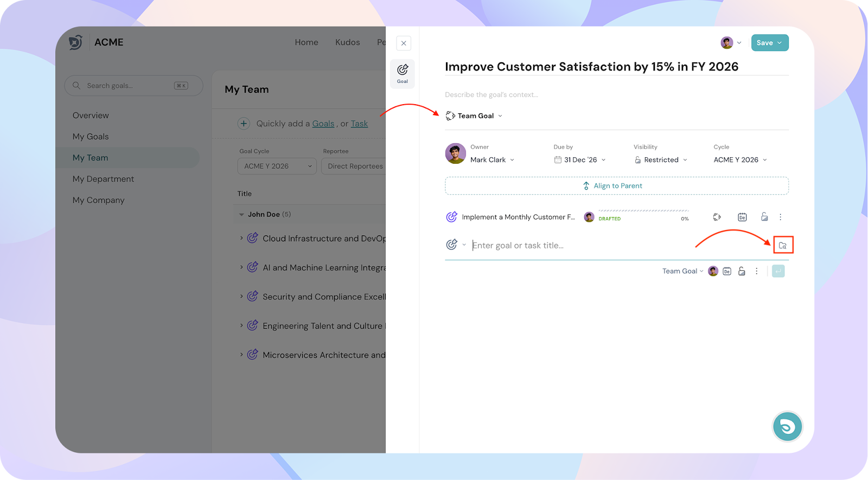Click the Search goals input field
This screenshot has width=868, height=480.
coord(133,86)
